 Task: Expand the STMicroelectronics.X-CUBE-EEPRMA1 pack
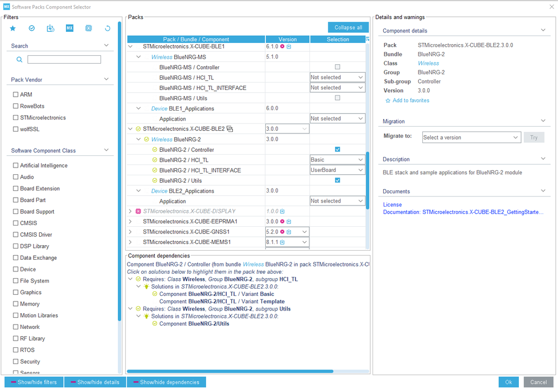[x=130, y=222]
